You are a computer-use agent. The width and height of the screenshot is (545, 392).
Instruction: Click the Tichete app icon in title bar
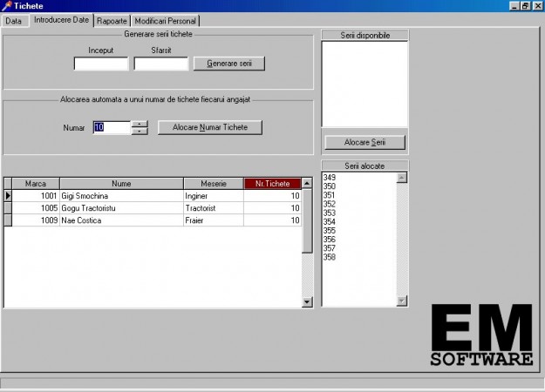click(x=7, y=6)
